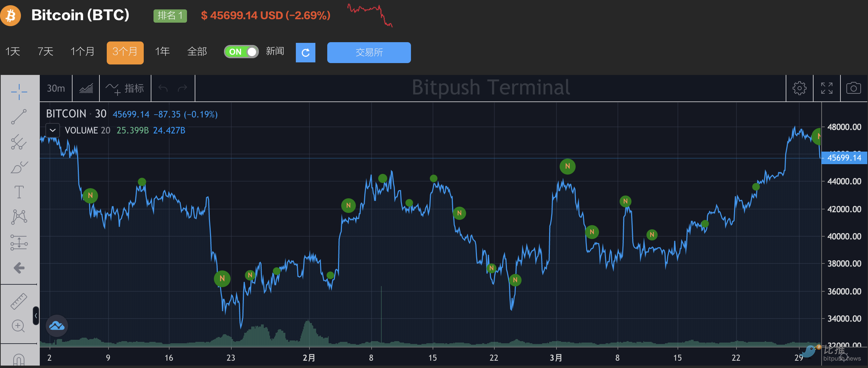Click the undo arrow in chart toolbar
Screen dimensions: 868x368
pos(163,89)
